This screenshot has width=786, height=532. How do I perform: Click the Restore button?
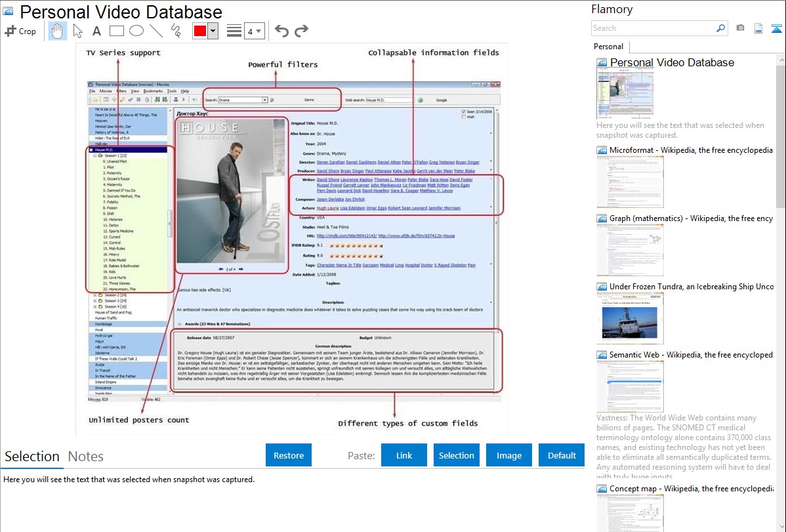point(289,455)
